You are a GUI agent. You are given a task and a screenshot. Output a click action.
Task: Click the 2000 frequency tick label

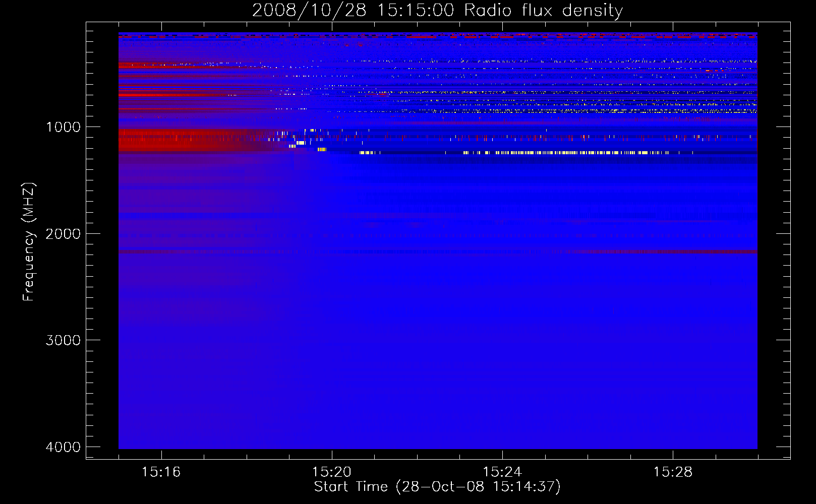click(x=63, y=233)
